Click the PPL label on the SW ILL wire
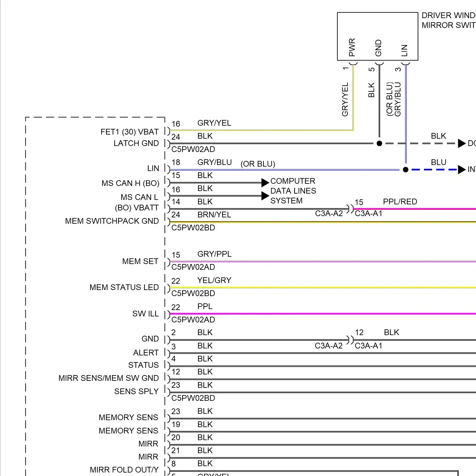Image resolution: width=476 pixels, height=476 pixels. (205, 306)
